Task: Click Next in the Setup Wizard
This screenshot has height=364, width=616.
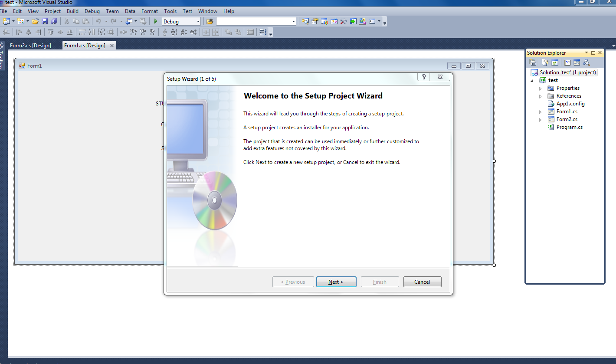Action: click(x=336, y=282)
